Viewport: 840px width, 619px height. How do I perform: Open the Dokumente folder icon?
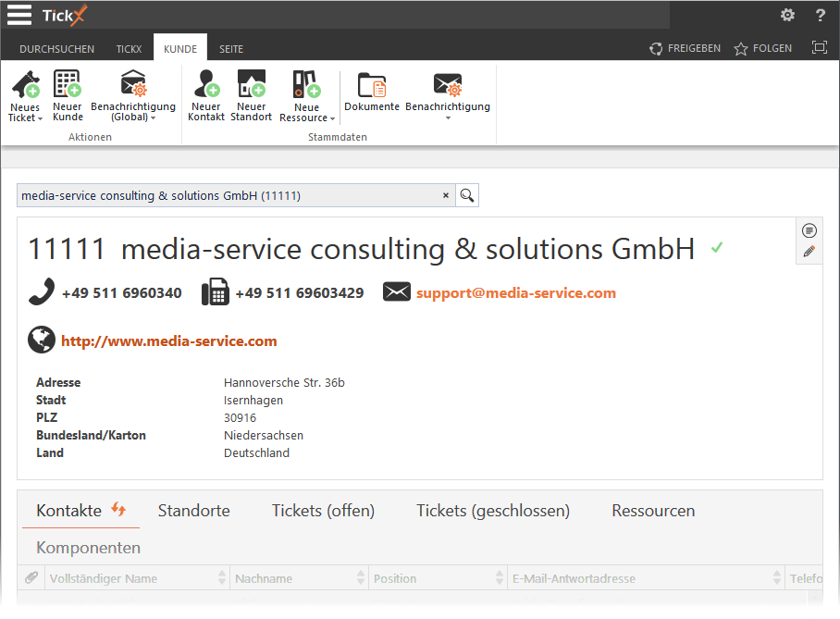372,85
